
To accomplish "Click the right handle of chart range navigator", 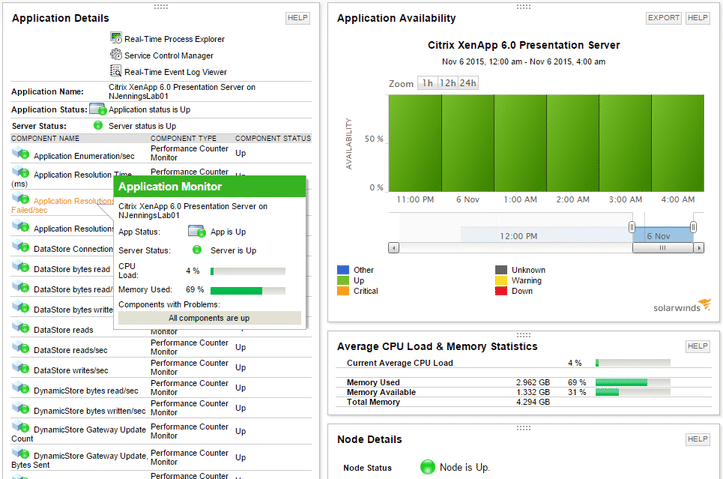I will tap(693, 227).
